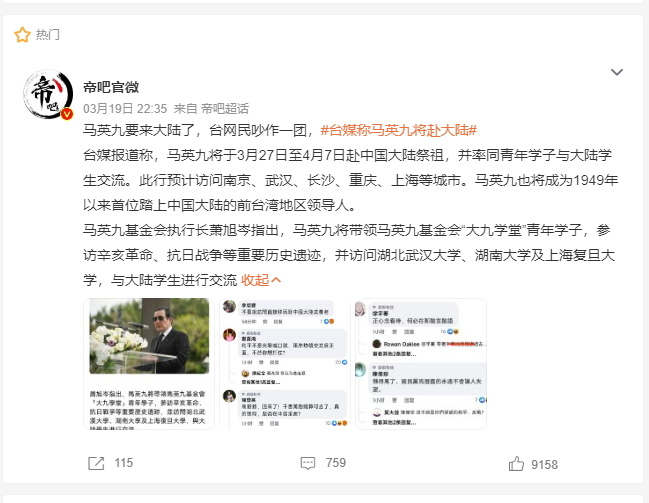Screen dimensions: 649x503
Task: Click the 9158 like count
Action: pos(544,464)
